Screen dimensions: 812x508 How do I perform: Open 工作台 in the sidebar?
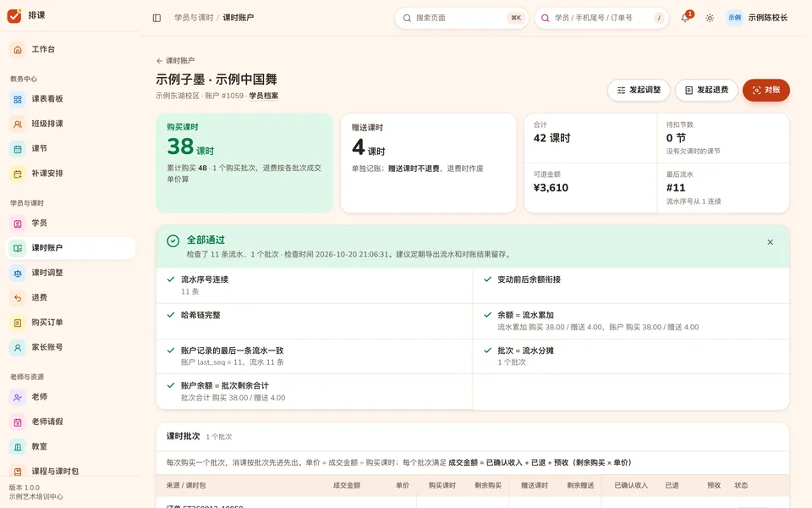tap(70, 49)
